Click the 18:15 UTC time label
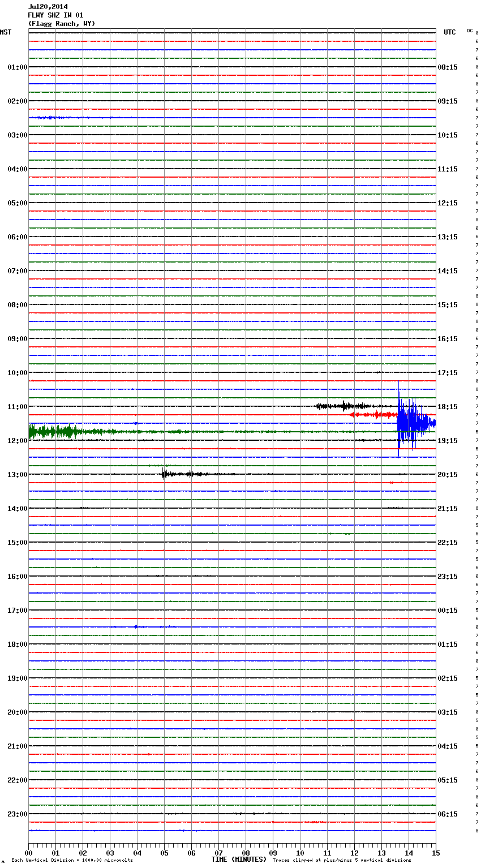481x868 pixels. (448, 407)
